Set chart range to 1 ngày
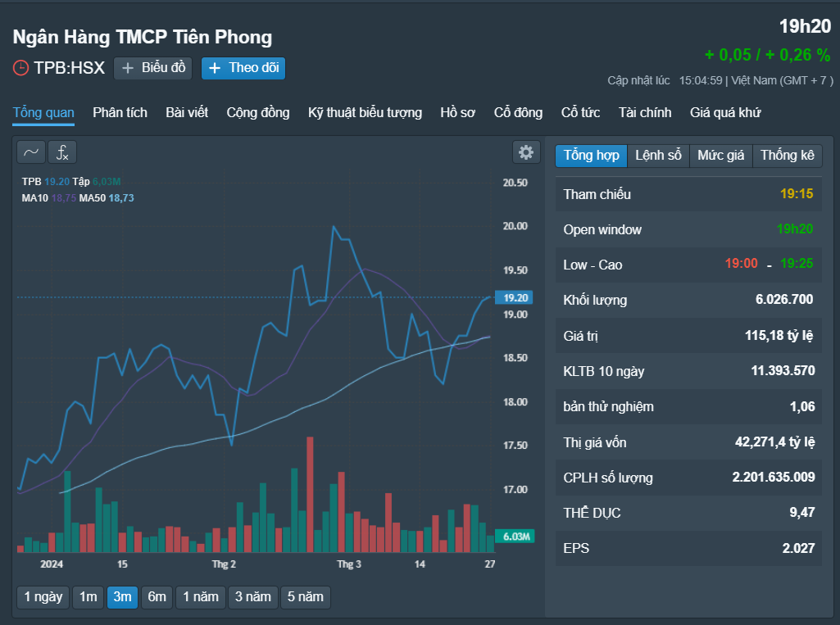 pyautogui.click(x=43, y=597)
